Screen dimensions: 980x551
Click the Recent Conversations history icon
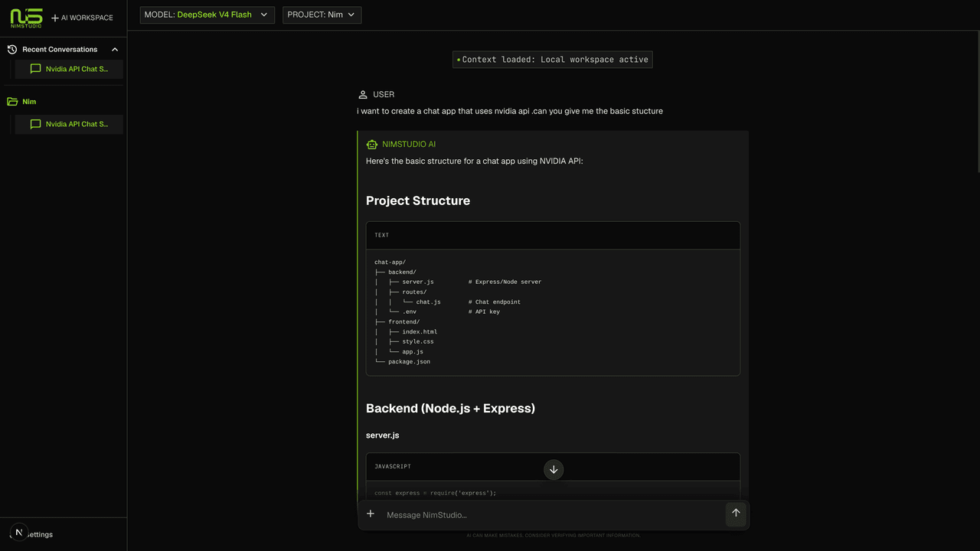[12, 49]
